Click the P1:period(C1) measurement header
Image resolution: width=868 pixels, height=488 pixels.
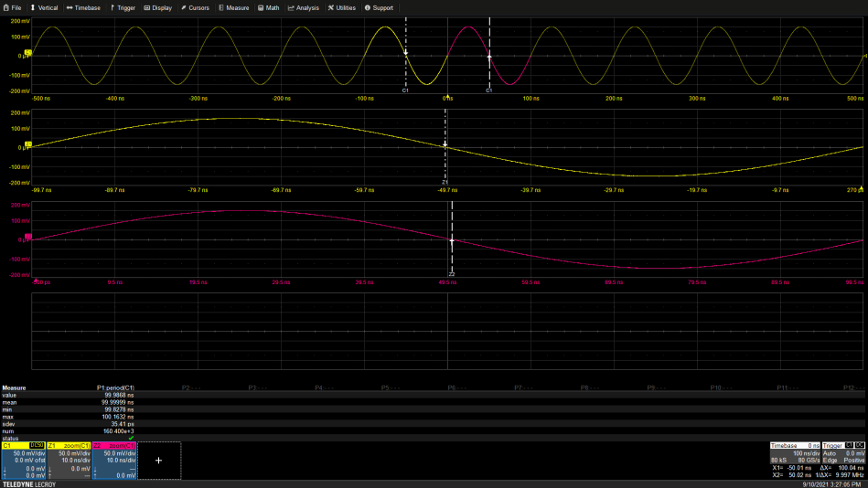point(115,387)
